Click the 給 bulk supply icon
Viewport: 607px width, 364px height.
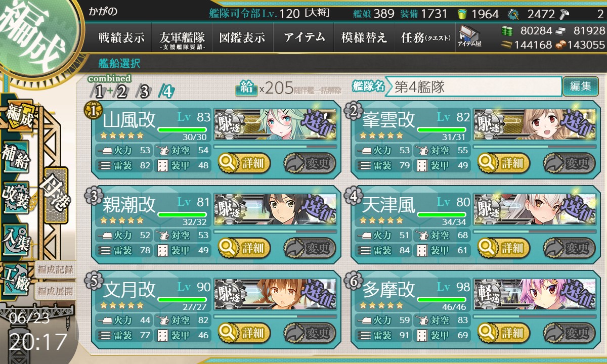246,88
